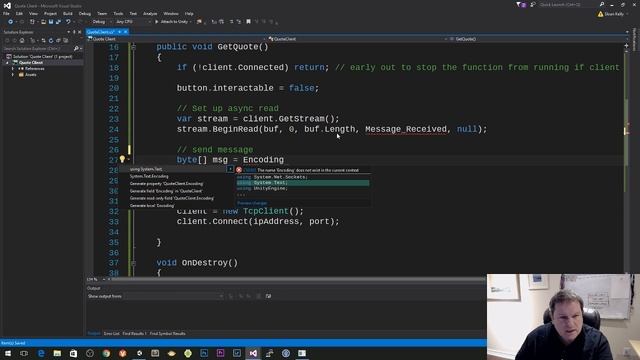The image size is (640, 360).
Task: Open the Tools menu
Action: pyautogui.click(x=118, y=13)
